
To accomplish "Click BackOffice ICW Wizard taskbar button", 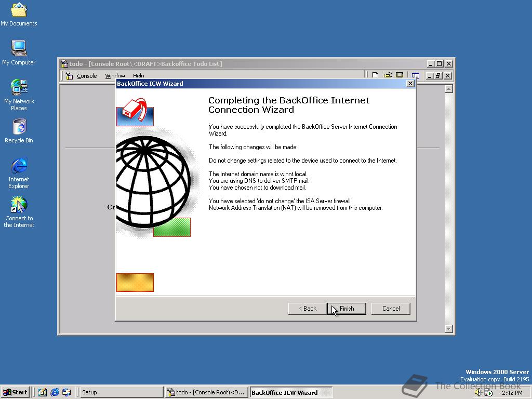I will click(x=291, y=393).
